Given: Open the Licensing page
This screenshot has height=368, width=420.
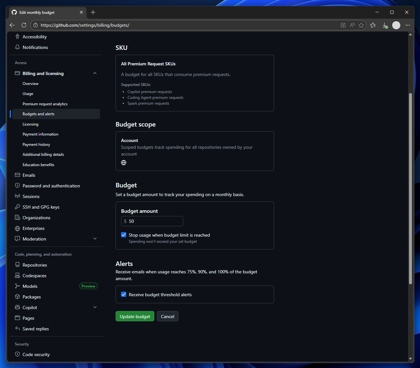Looking at the screenshot, I should click(x=30, y=124).
